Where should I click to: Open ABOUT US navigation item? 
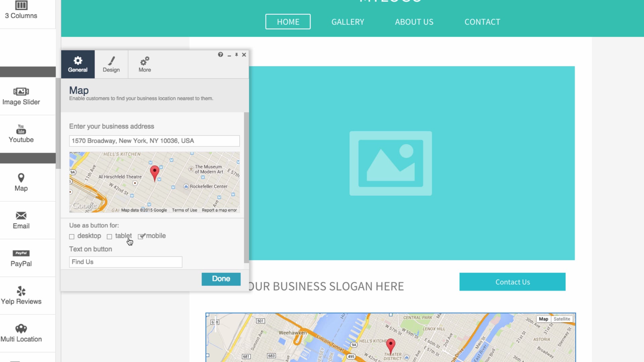click(414, 22)
